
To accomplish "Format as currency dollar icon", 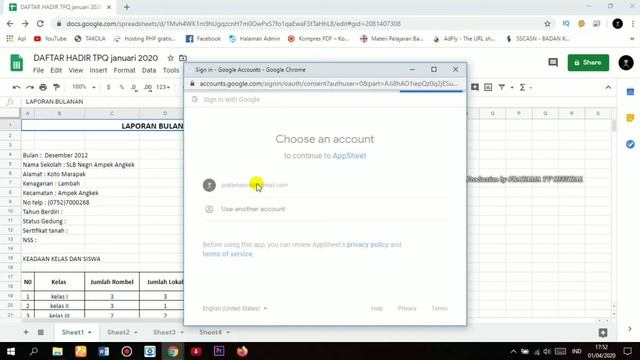I will click(x=109, y=87).
